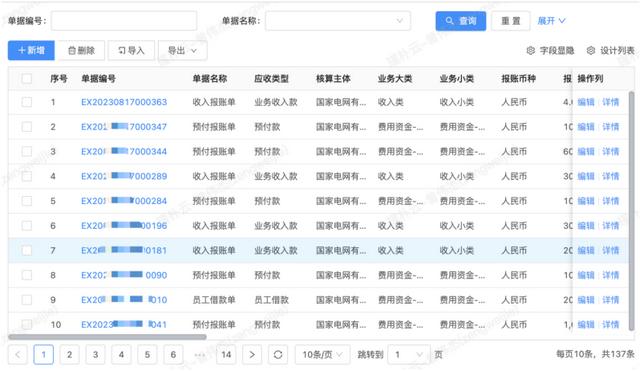
Task: Click 编辑 for row 7
Action: pos(586,250)
